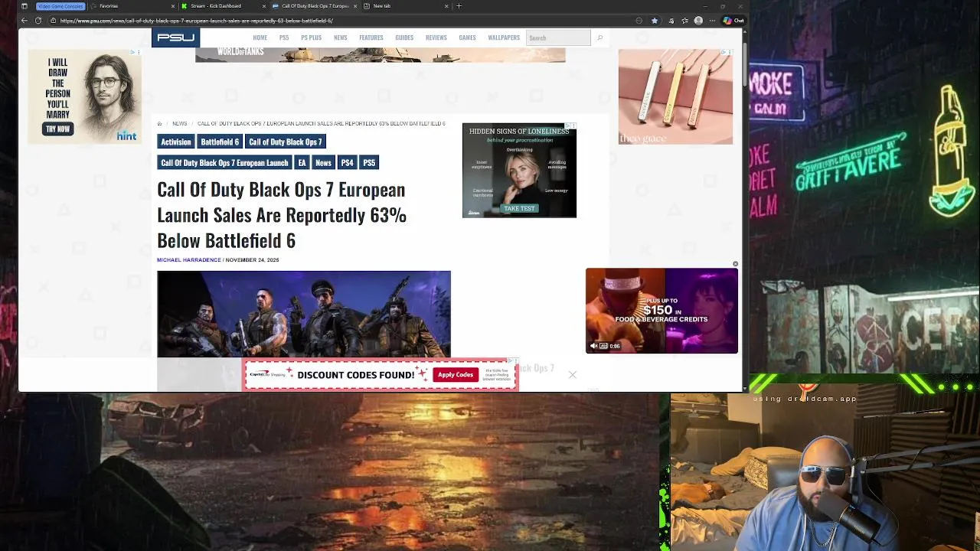Open the GUIDES menu item
The image size is (980, 551).
click(404, 37)
